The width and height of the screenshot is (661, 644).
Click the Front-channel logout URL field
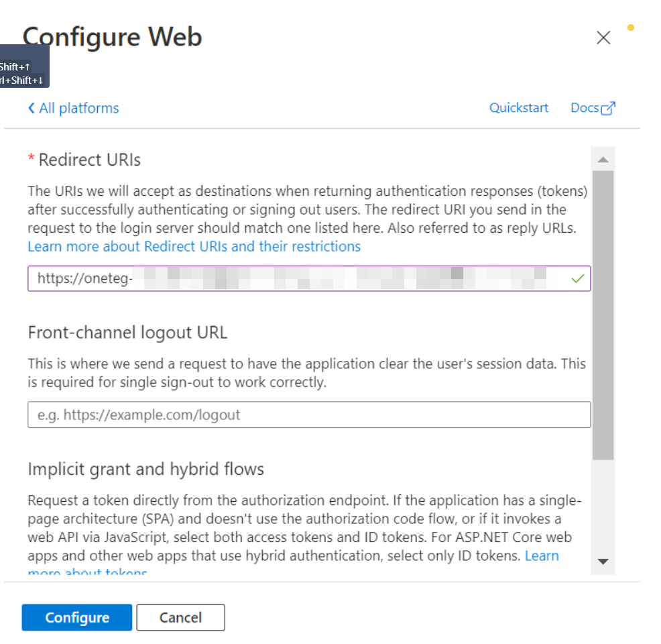click(x=308, y=415)
